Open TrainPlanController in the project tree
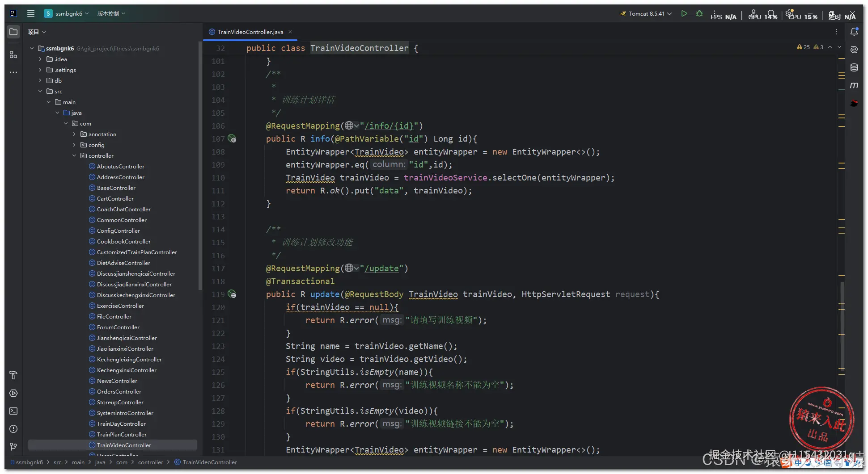Image resolution: width=868 pixels, height=474 pixels. click(118, 434)
